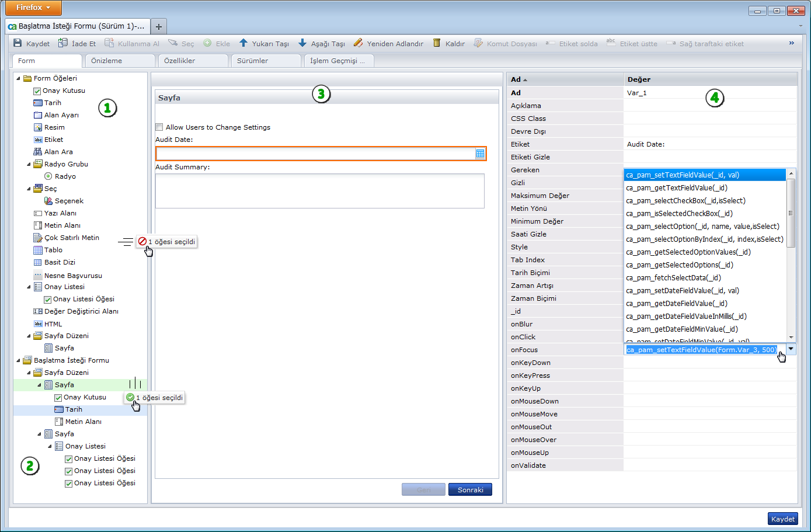
Task: Click the İade Et toolbar icon
Action: click(x=63, y=43)
